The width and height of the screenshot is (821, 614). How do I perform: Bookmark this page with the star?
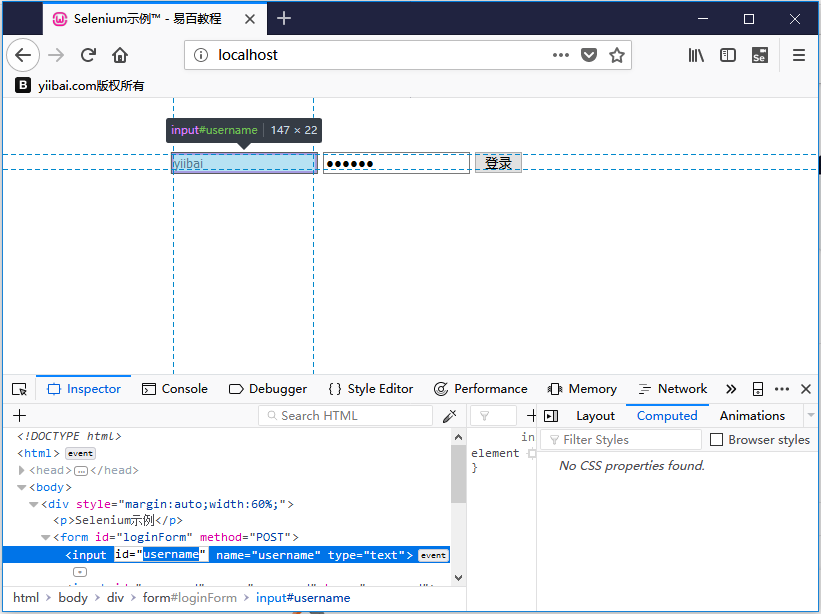(617, 55)
